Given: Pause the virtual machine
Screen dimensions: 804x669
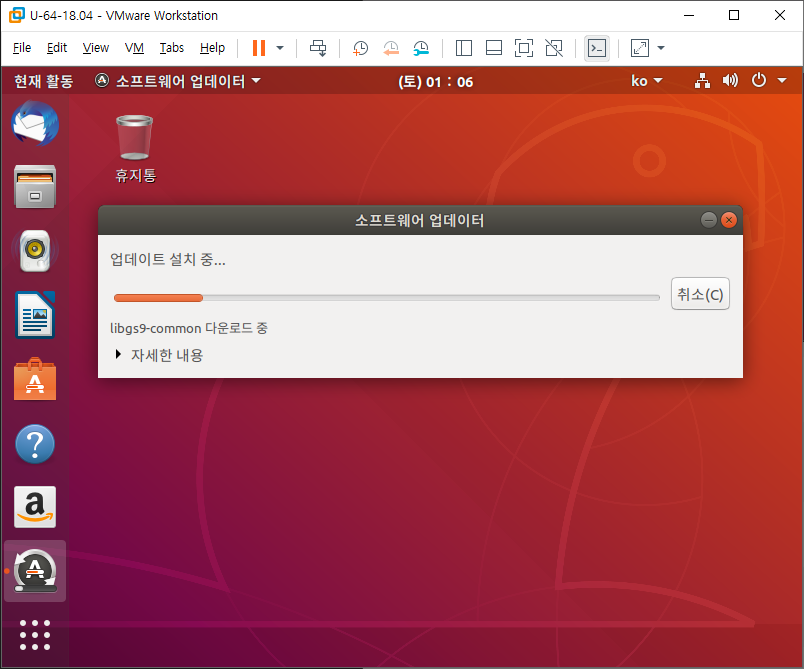Looking at the screenshot, I should [x=259, y=48].
